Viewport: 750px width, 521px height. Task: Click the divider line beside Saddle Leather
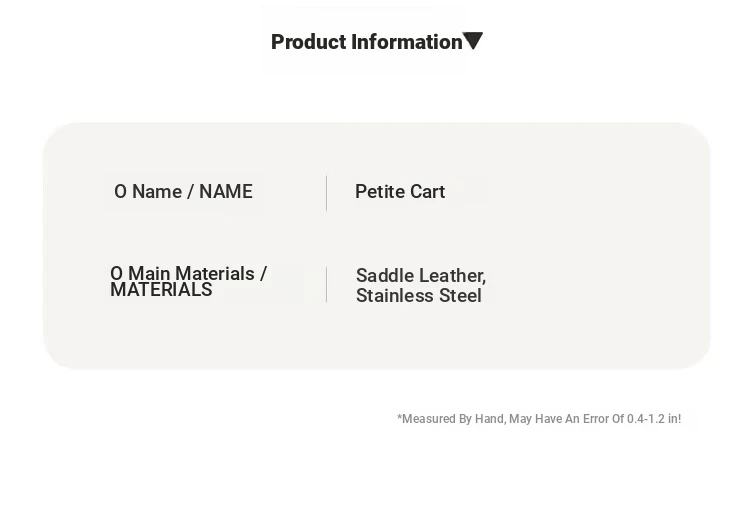pyautogui.click(x=327, y=284)
